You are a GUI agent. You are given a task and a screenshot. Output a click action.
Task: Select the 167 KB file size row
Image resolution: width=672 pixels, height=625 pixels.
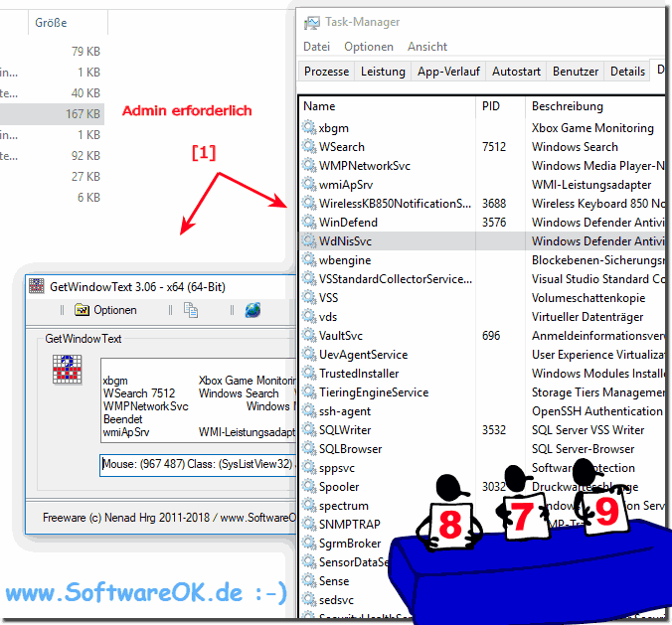tap(52, 113)
